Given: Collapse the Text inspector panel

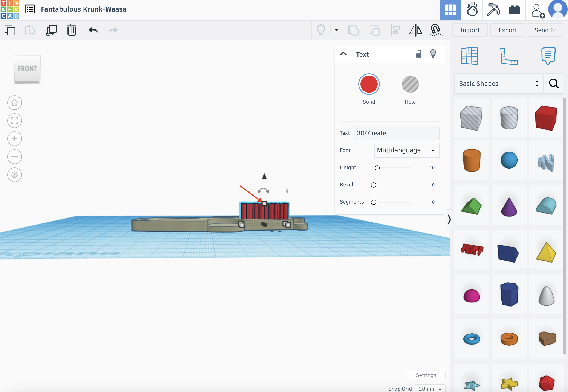Looking at the screenshot, I should tap(343, 54).
